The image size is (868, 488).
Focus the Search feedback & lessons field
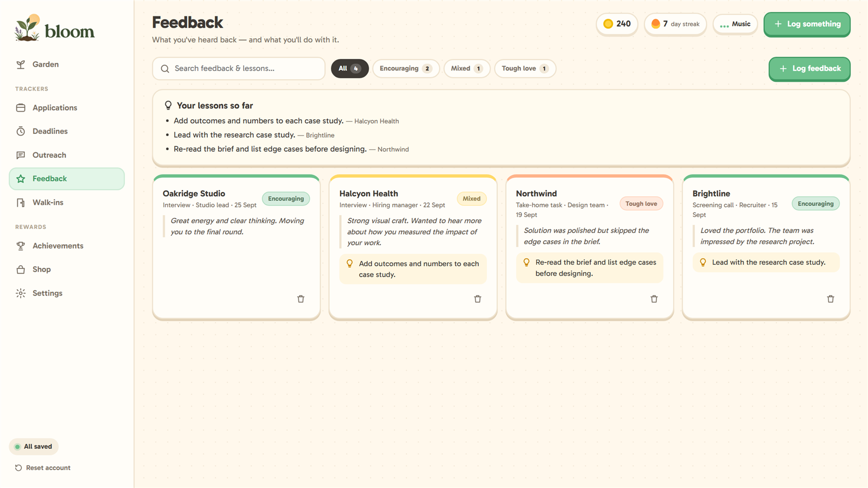239,68
